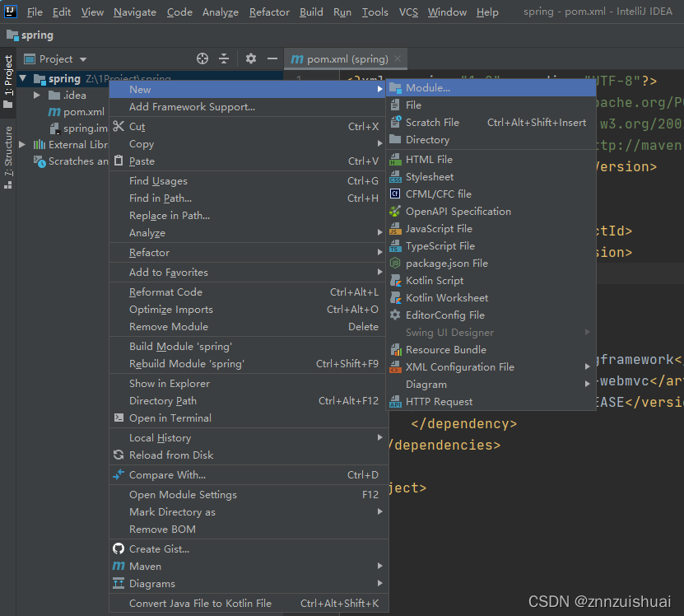Image resolution: width=684 pixels, height=616 pixels.
Task: Create a new package.json File
Action: point(491,264)
